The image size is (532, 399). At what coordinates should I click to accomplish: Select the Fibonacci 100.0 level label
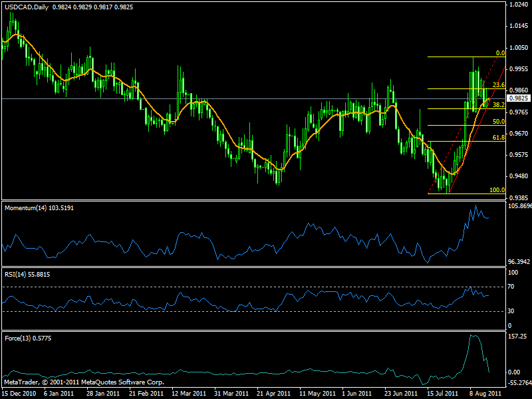pyautogui.click(x=497, y=190)
